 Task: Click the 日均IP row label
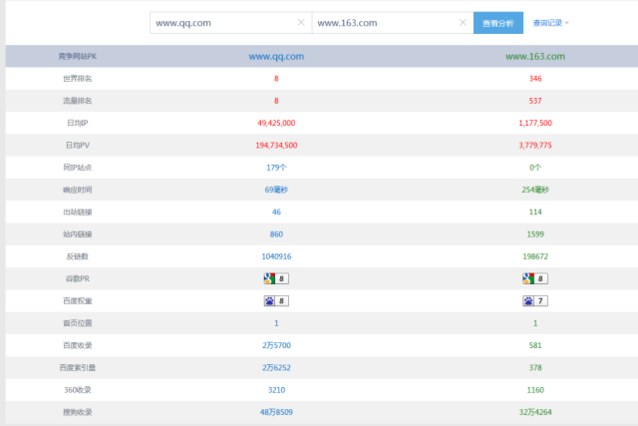[77, 123]
